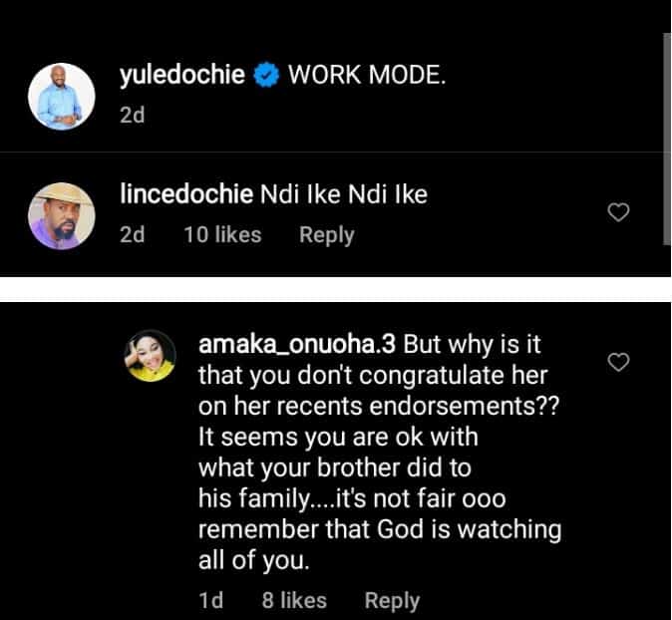Like the lincedochie comment with heart icon
This screenshot has height=620, width=672.
(618, 212)
